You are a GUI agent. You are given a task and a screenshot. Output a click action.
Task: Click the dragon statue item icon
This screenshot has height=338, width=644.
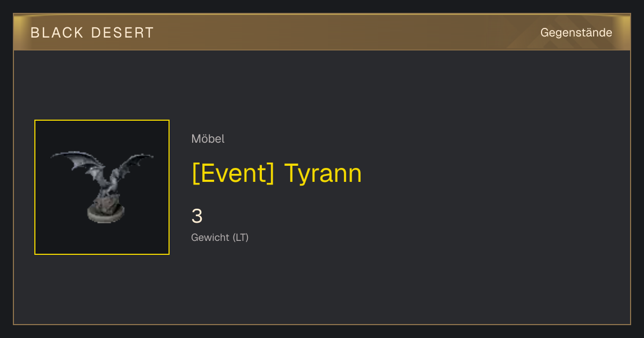tap(102, 187)
